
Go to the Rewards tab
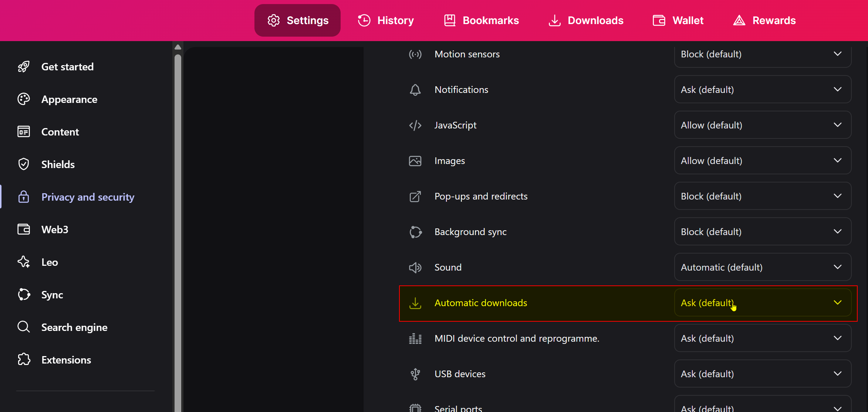(764, 20)
